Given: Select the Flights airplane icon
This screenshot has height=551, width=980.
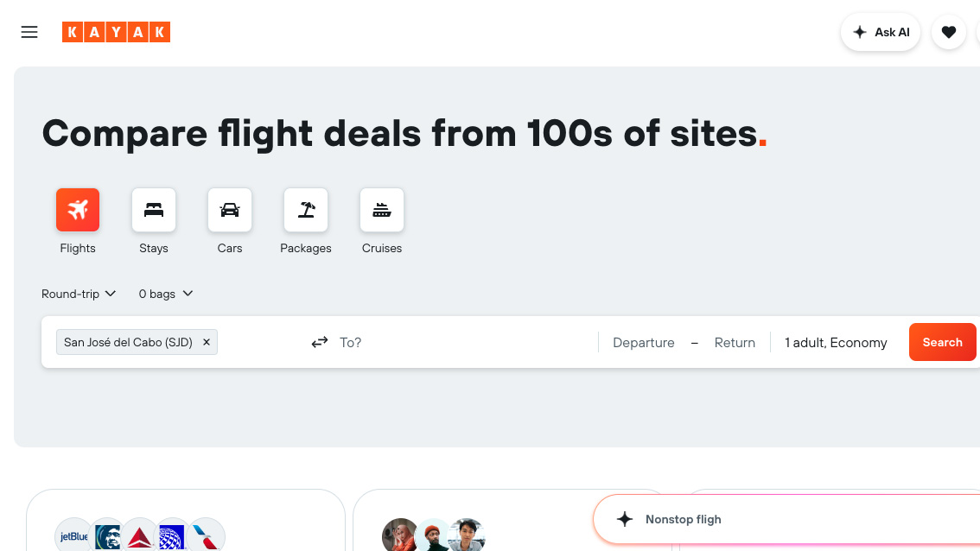Looking at the screenshot, I should (78, 210).
